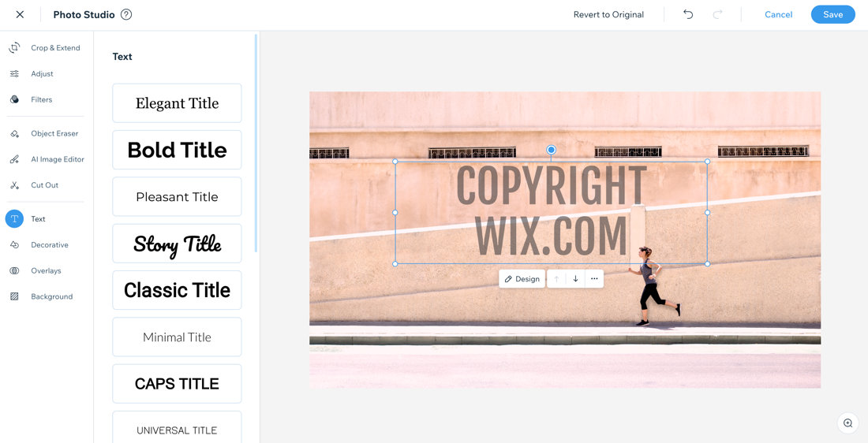868x443 pixels.
Task: Open the AI Image Editor
Action: coord(47,159)
